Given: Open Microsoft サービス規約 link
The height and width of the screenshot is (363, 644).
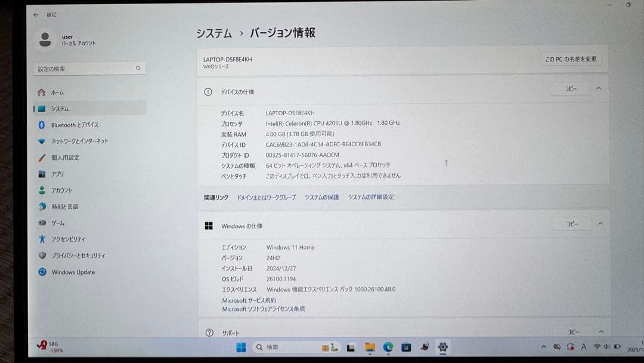Looking at the screenshot, I should click(x=249, y=300).
